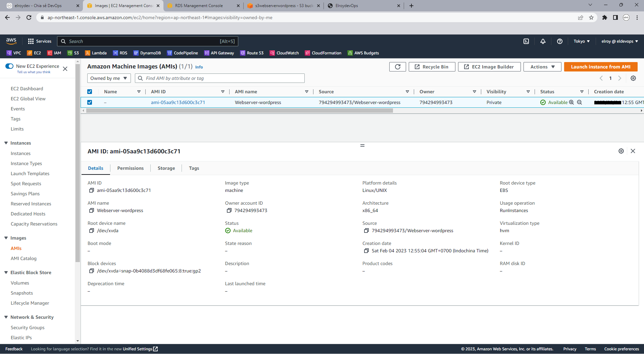Open the IAM shortcut in favorites bar
The height and width of the screenshot is (354, 644).
54,53
